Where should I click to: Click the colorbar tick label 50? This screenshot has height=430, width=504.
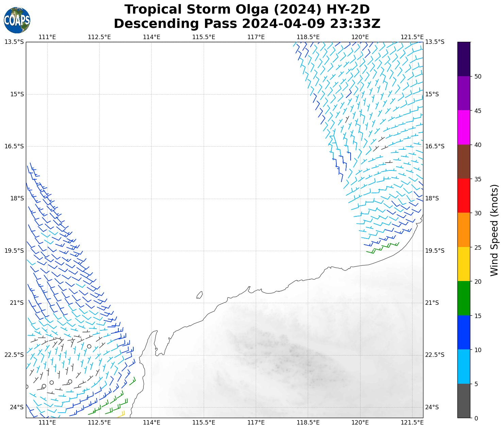tap(478, 76)
